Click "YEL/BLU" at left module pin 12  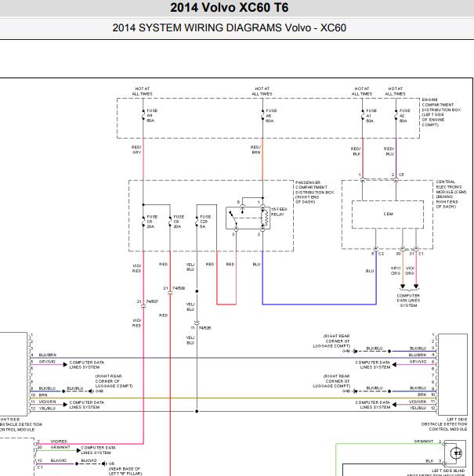coord(47,409)
